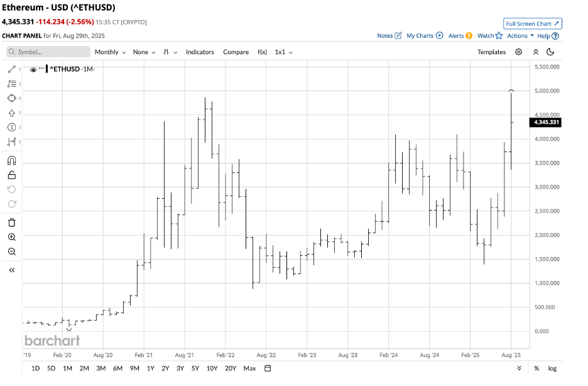
Task: Toggle percent scale button
Action: [536, 368]
